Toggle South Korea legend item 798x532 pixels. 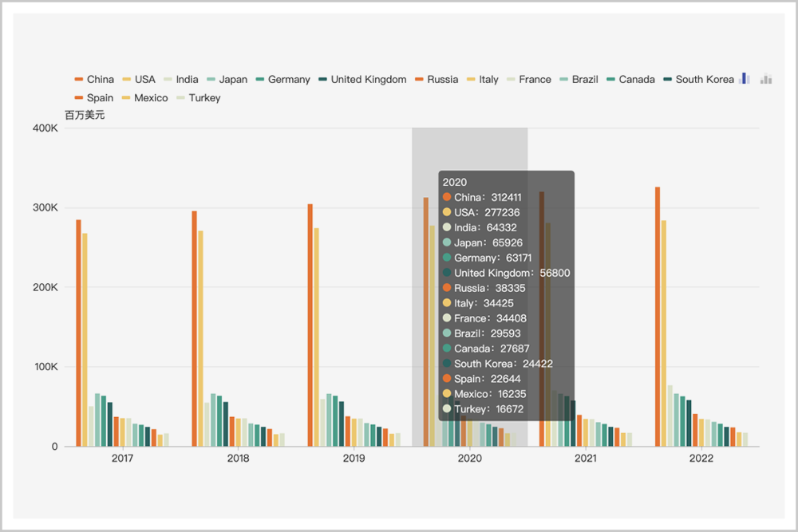(x=699, y=79)
